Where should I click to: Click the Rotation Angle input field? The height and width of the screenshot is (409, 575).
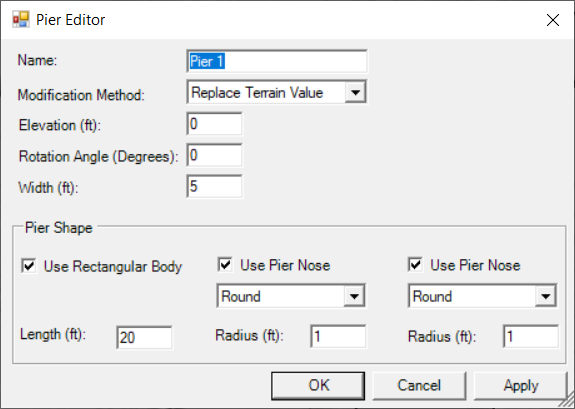(x=215, y=155)
